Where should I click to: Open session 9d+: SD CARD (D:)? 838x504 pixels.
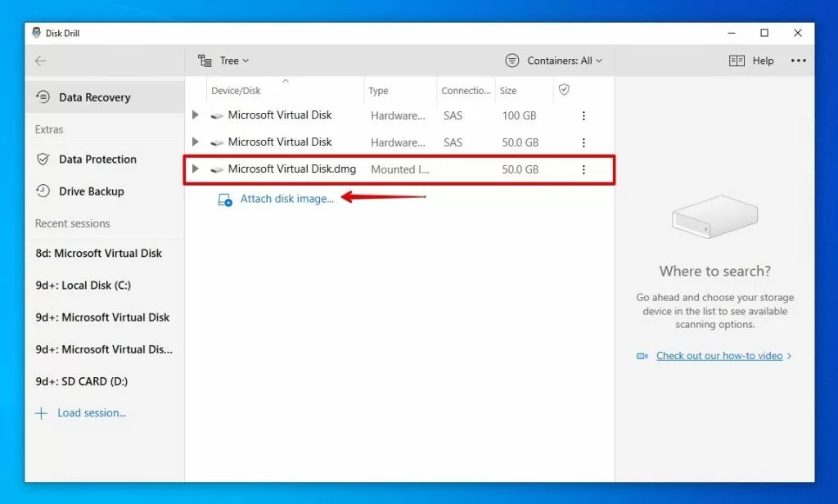pyautogui.click(x=82, y=381)
